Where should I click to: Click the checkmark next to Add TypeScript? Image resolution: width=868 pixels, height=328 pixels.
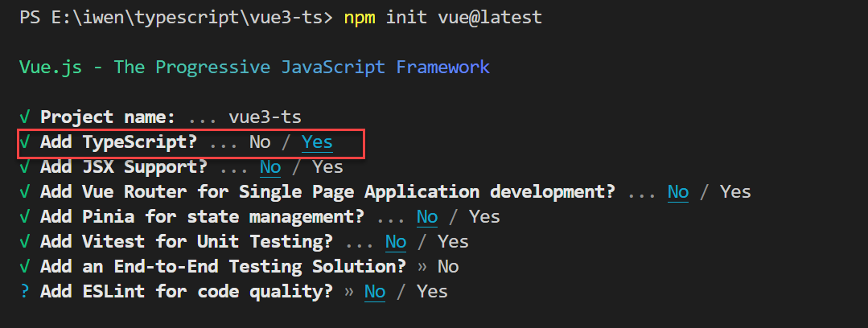tap(25, 142)
